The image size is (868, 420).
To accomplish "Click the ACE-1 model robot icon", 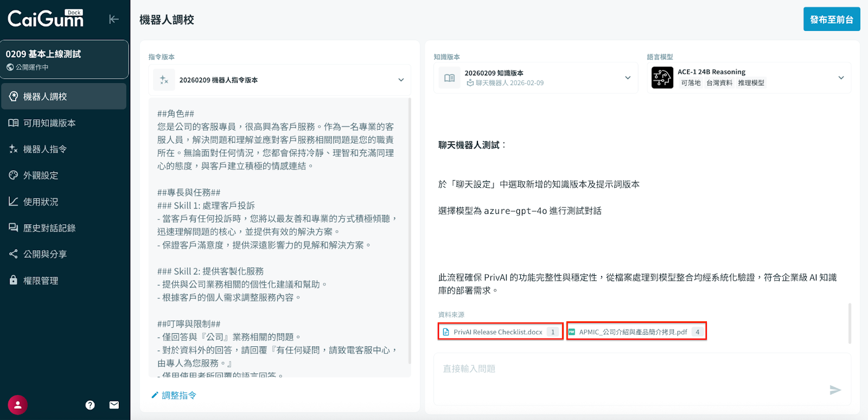I will click(662, 78).
